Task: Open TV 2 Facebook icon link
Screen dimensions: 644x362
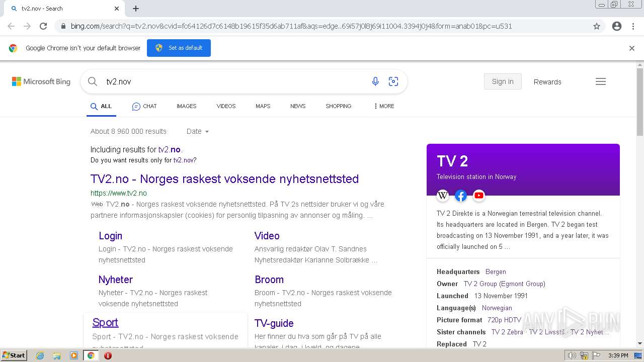Action: [x=461, y=196]
